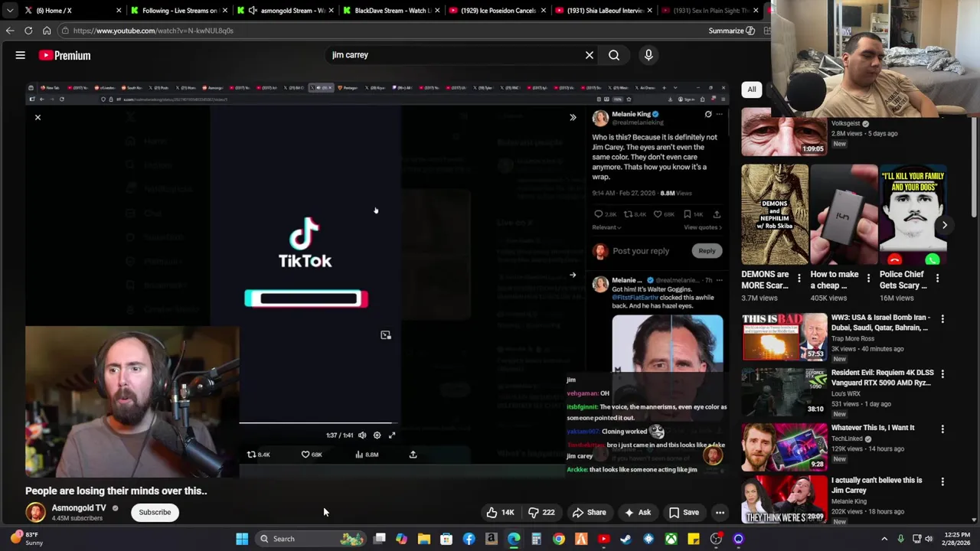The width and height of the screenshot is (980, 551).
Task: Clear the 'jim carrey' search text
Action: [x=590, y=55]
